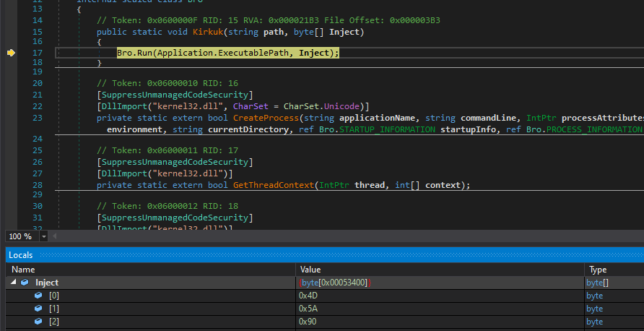Click the path parameter on line 15
Screen dimensions: 644x331
coord(274,32)
